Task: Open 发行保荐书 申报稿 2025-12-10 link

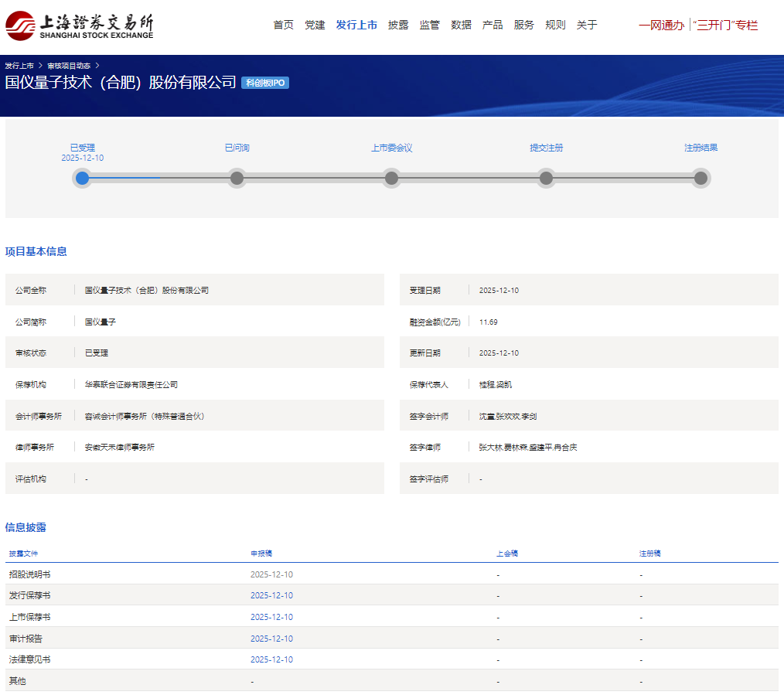Action: click(x=271, y=595)
